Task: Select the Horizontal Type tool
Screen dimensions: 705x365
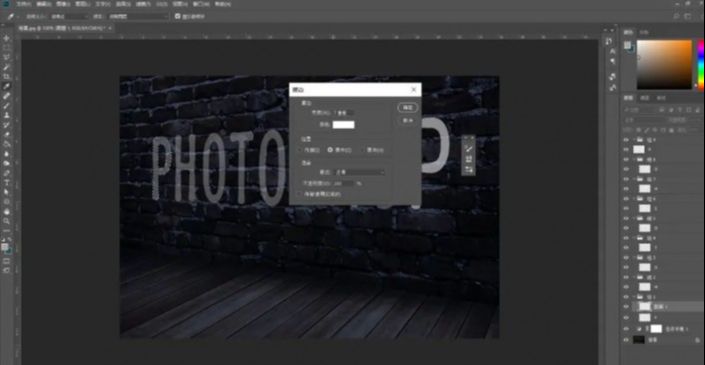Action: [6, 182]
